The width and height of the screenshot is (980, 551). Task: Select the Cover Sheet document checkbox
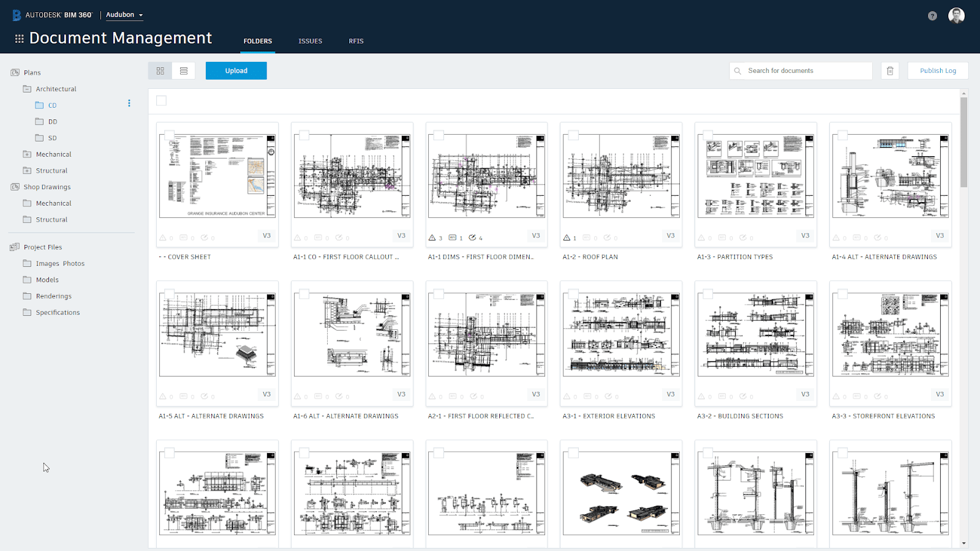point(168,135)
